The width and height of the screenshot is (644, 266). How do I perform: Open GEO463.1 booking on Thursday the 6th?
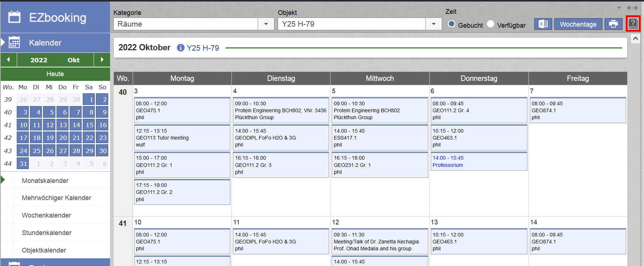pyautogui.click(x=479, y=138)
